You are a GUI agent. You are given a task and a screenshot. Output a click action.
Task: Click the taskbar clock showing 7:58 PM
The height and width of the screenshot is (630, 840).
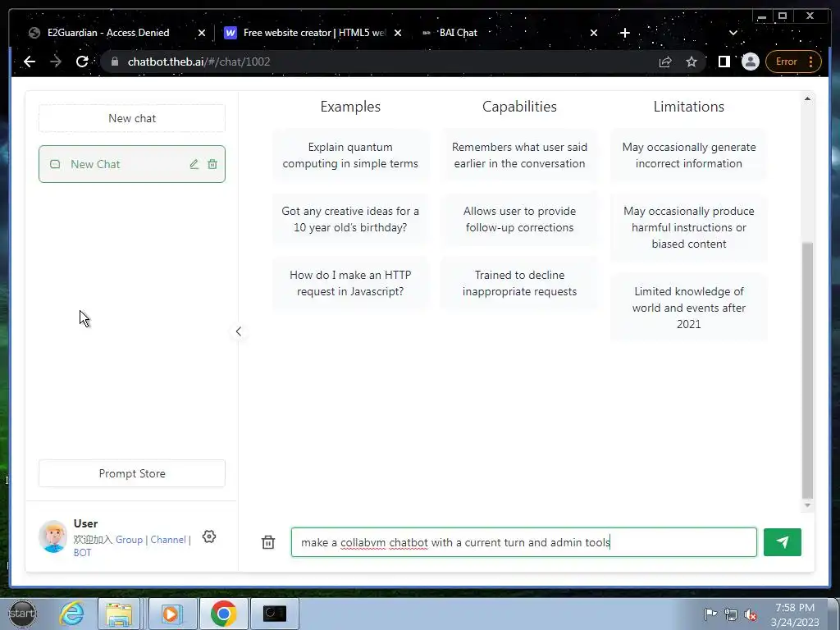795,614
